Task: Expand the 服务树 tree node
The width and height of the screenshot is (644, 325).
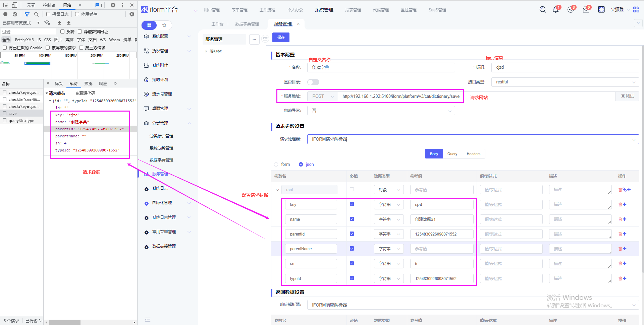Action: [x=206, y=52]
